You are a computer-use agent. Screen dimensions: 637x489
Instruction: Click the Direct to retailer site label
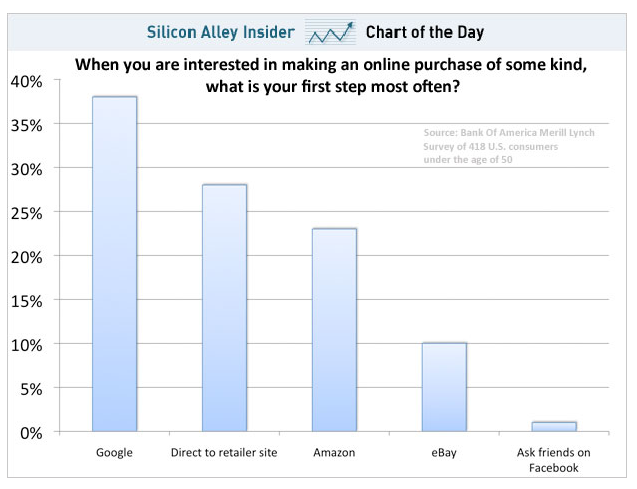[x=224, y=453]
